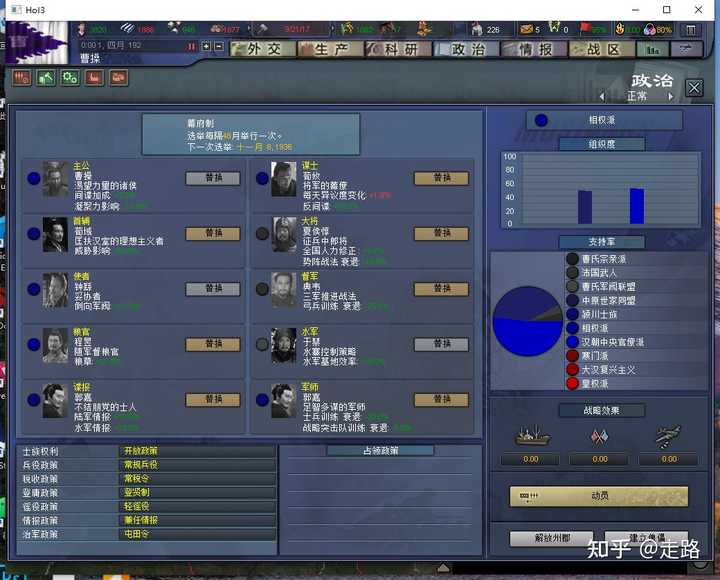Switch to the 外交 tab
The image size is (720, 580).
click(263, 49)
